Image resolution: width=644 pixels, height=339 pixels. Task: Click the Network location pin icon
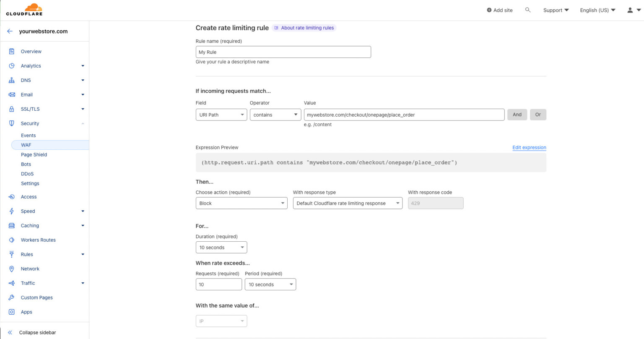[12, 269]
